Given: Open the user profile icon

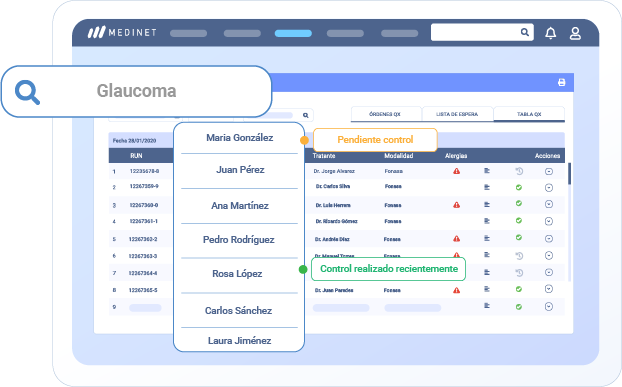Looking at the screenshot, I should [x=575, y=33].
